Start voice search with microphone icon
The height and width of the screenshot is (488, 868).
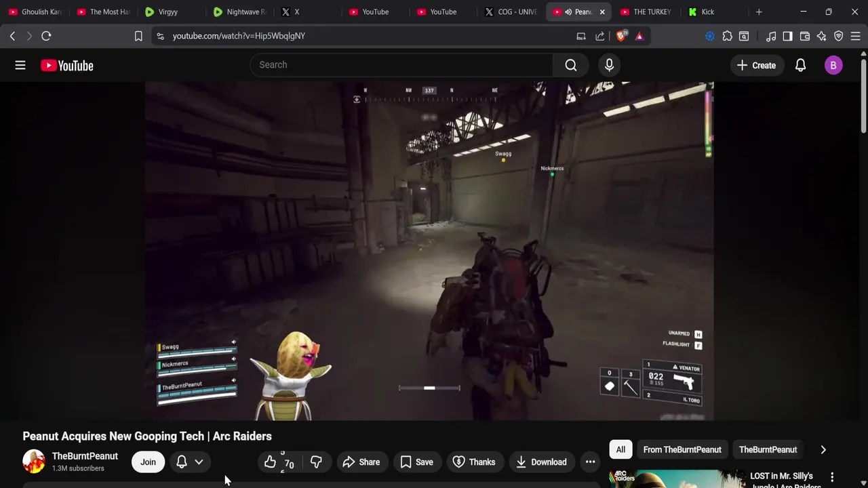609,65
